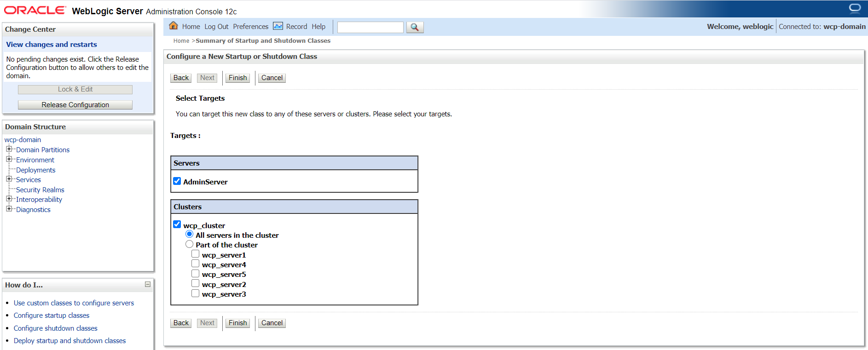868x350 pixels.
Task: Click the top Cancel button
Action: tap(272, 78)
